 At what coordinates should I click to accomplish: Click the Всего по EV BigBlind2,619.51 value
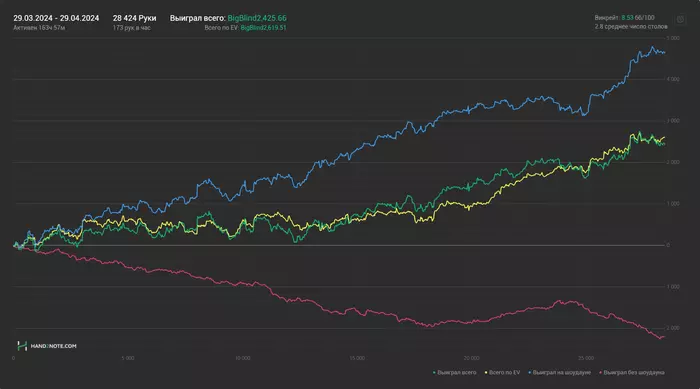point(263,28)
